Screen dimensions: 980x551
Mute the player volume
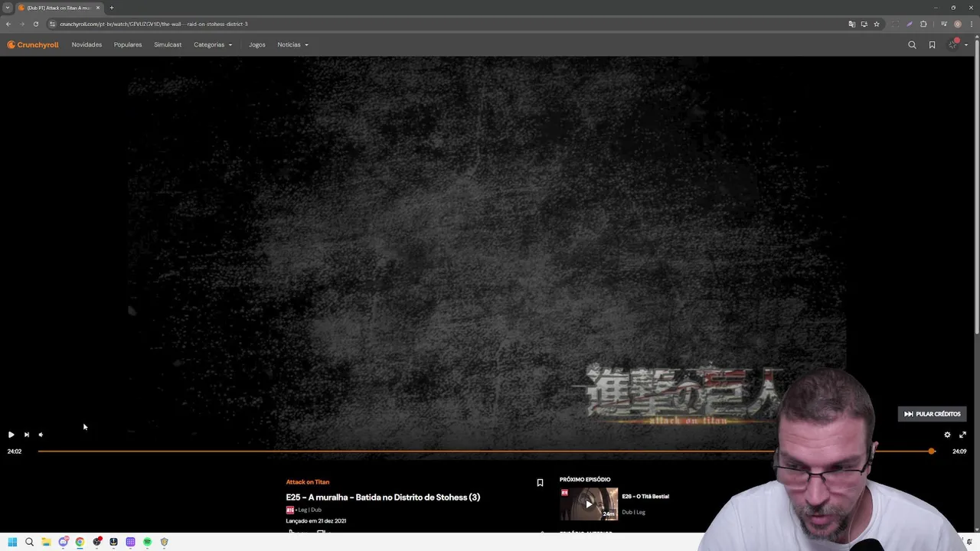pos(41,435)
